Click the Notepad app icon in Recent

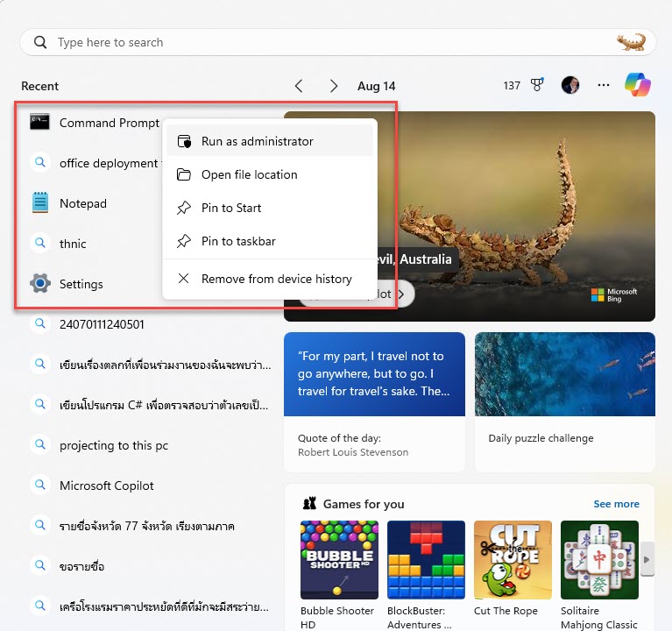coord(40,203)
